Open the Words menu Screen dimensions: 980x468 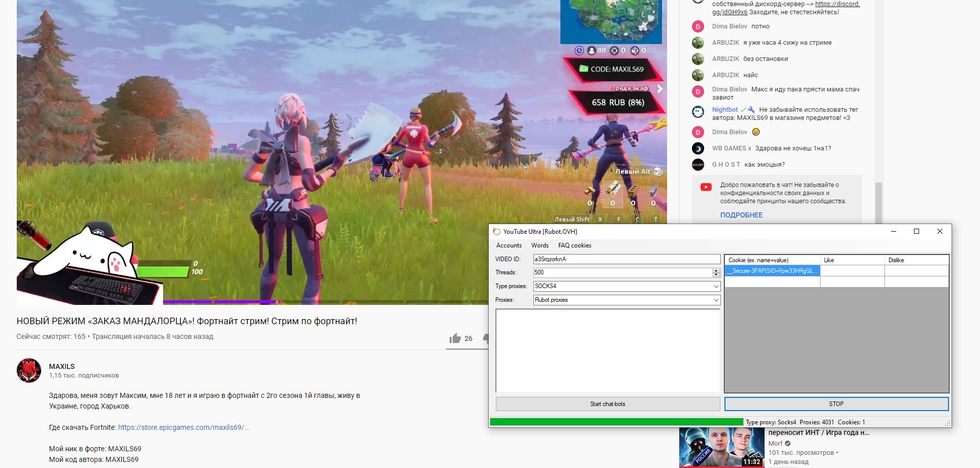[x=540, y=245]
